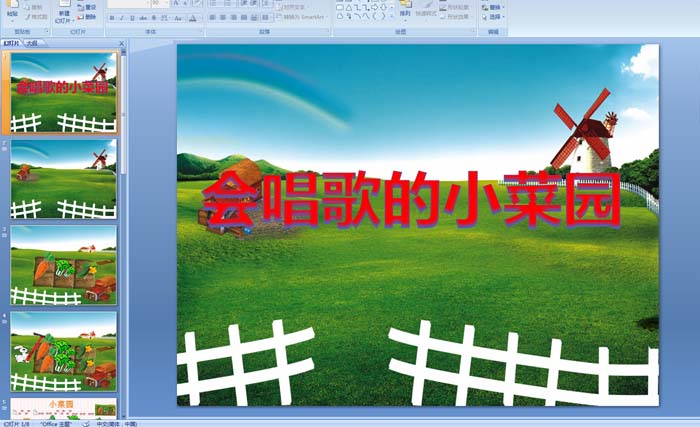Clear all text formatting

tap(197, 3)
